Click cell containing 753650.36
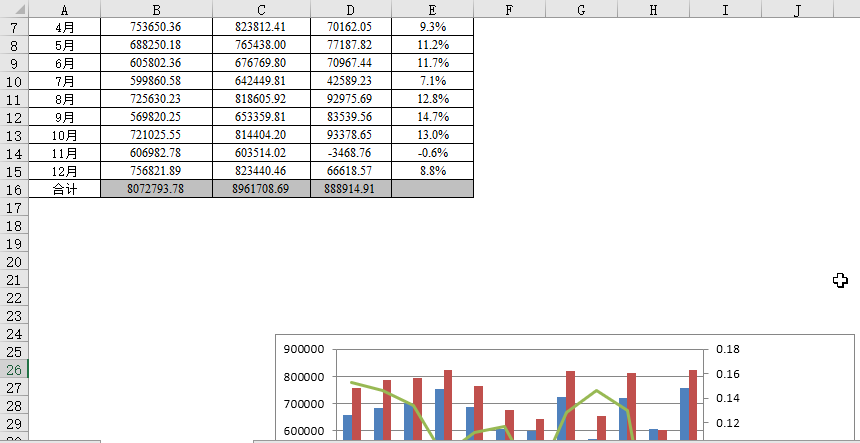The image size is (860, 443). tap(156, 27)
